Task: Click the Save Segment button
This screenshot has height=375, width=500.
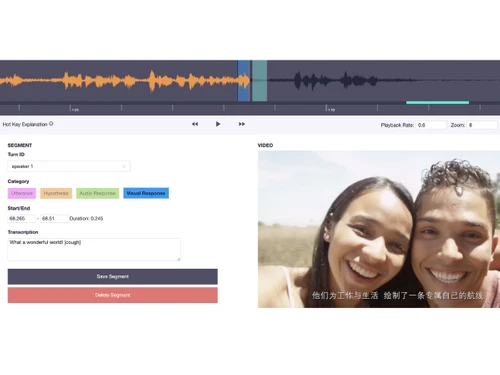Action: tap(113, 277)
